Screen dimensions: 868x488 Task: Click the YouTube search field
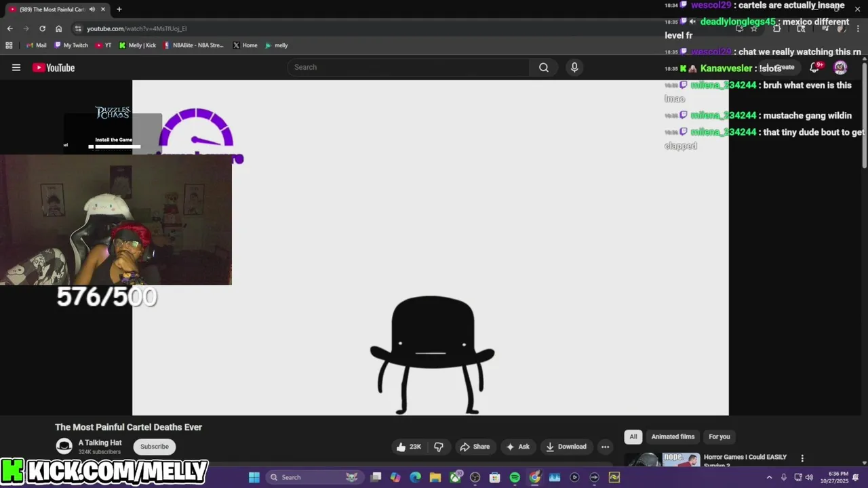[409, 67]
